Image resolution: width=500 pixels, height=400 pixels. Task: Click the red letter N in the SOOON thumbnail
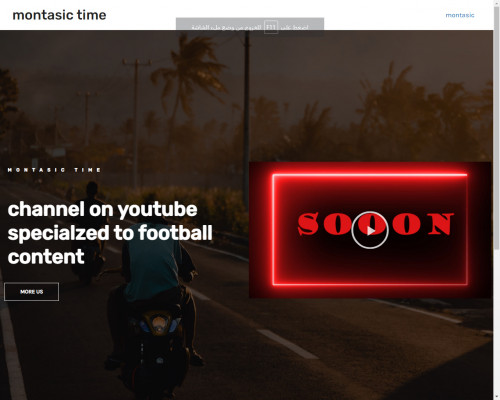(440, 224)
